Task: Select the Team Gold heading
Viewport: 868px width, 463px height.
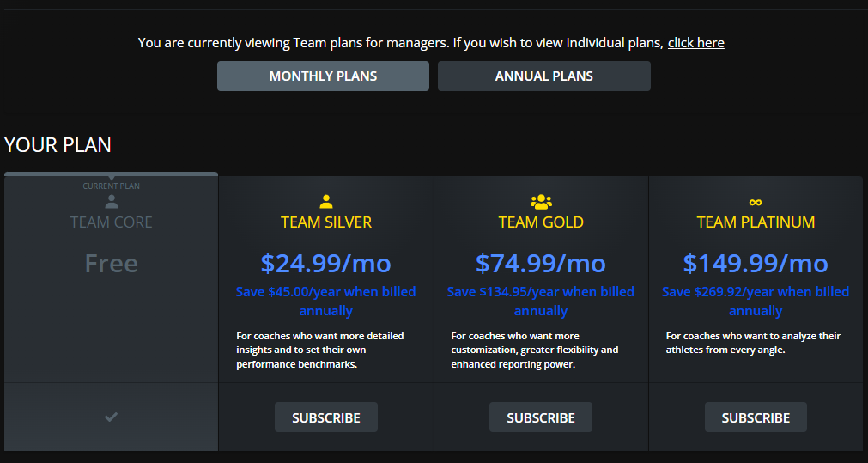Action: (541, 222)
